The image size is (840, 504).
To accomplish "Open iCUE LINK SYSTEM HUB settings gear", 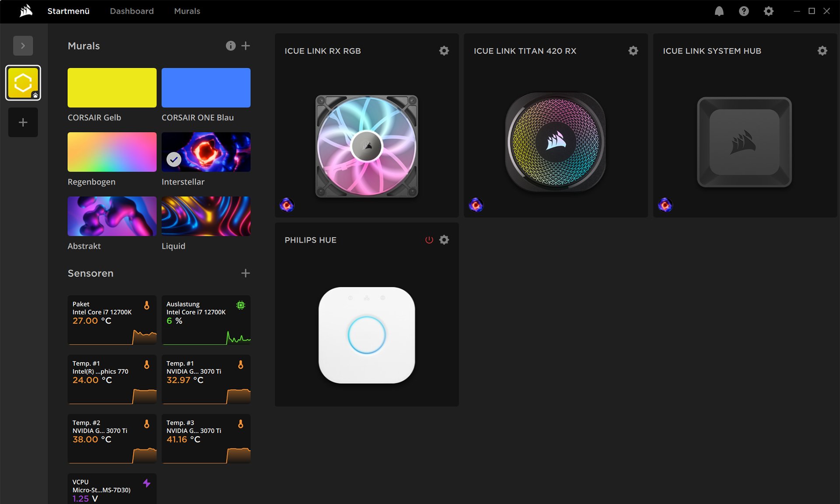I will pyautogui.click(x=822, y=51).
